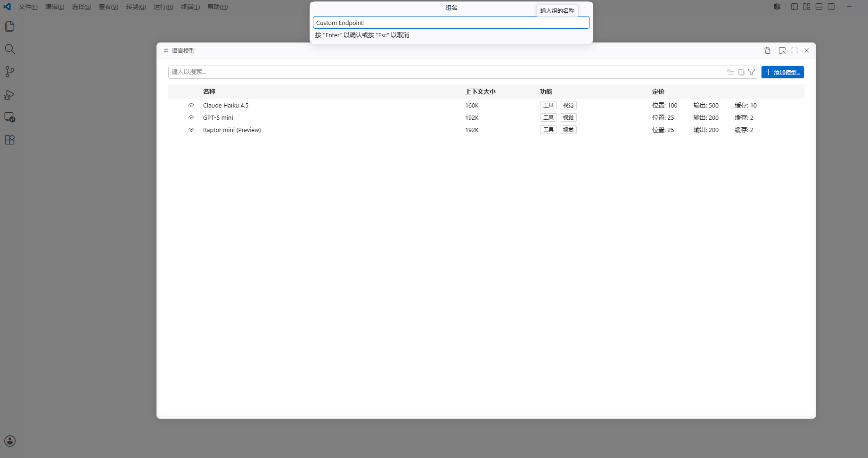Click the 视觉 tag on Claude Haiku row
The width and height of the screenshot is (868, 458).
click(568, 105)
